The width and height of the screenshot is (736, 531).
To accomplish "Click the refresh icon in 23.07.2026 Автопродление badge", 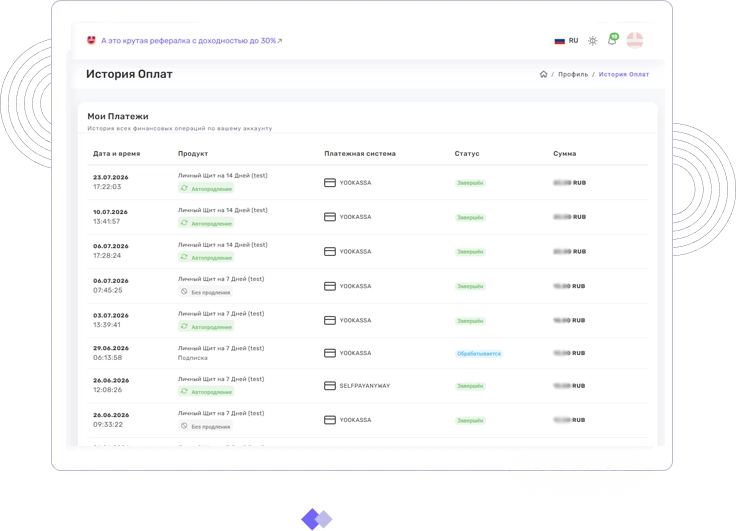I will click(184, 188).
